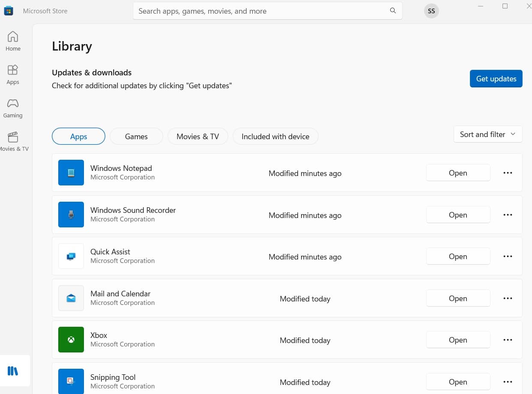Viewport: 532px width, 394px height.
Task: Click the Windows Notepad app icon
Action: click(71, 173)
